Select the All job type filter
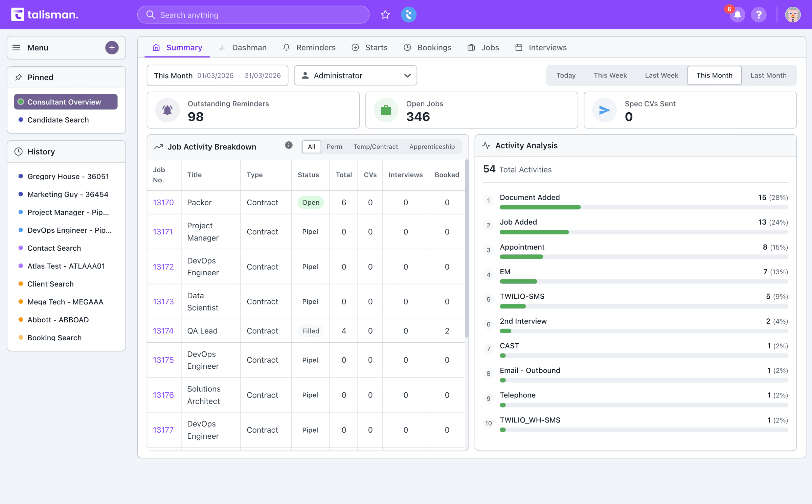 311,146
